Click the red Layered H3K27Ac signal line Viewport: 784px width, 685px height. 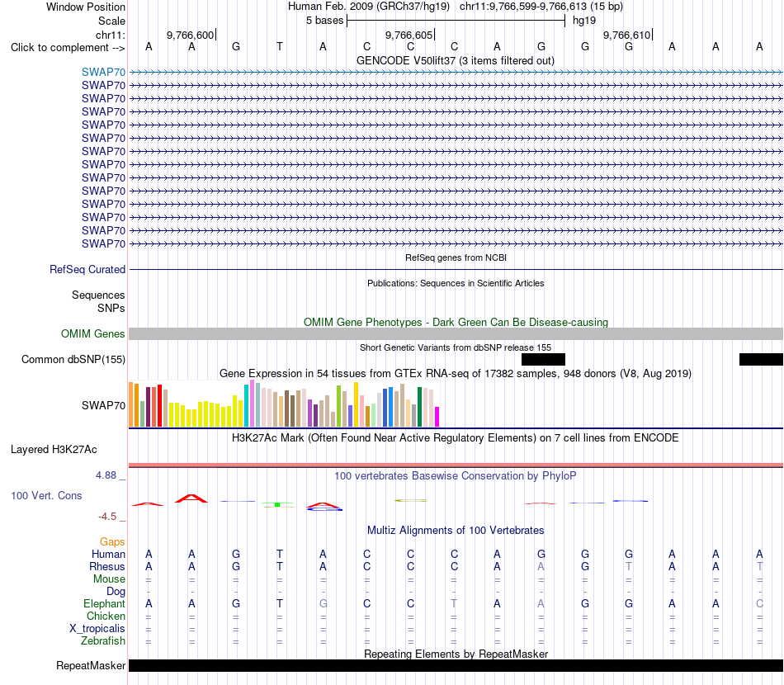coord(456,465)
